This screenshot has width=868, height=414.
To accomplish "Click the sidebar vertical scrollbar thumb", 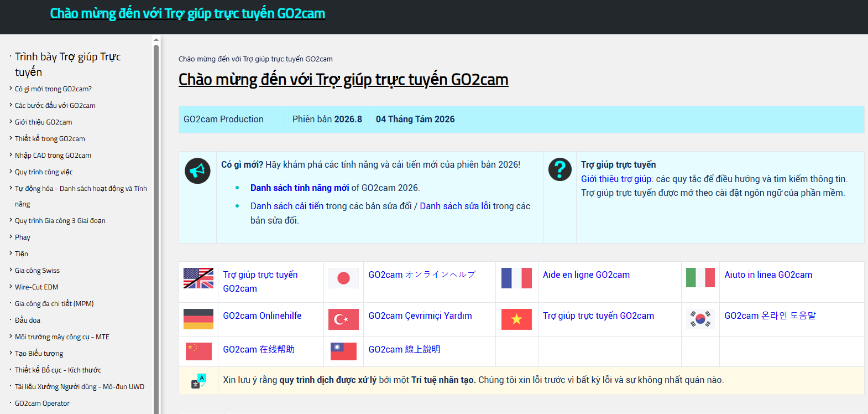I will [156, 228].
